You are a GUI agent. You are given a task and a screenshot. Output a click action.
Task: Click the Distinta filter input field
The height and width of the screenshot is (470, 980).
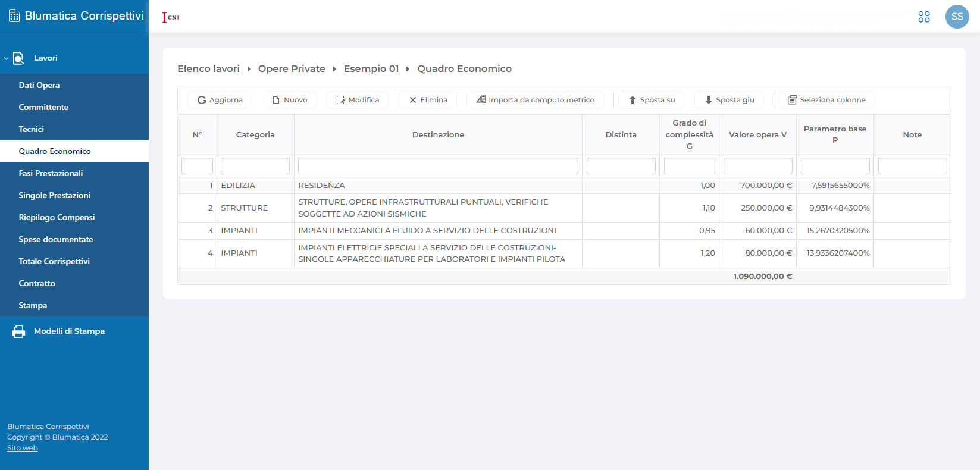[621, 166]
